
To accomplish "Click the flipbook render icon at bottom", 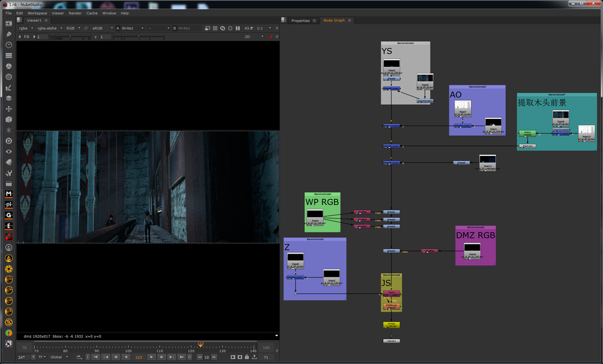I will point(233,357).
